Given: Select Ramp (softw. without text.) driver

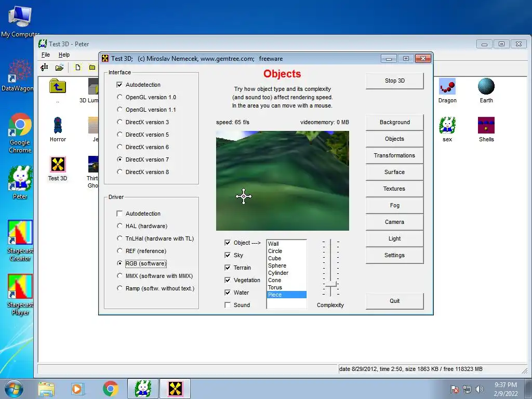Looking at the screenshot, I should (x=119, y=288).
